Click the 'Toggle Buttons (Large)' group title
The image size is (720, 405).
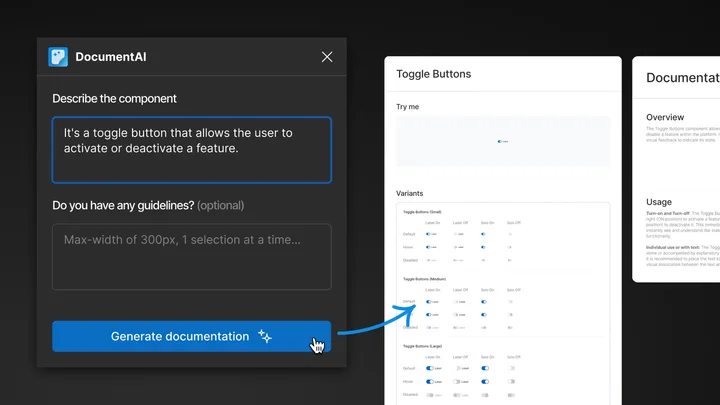(422, 346)
